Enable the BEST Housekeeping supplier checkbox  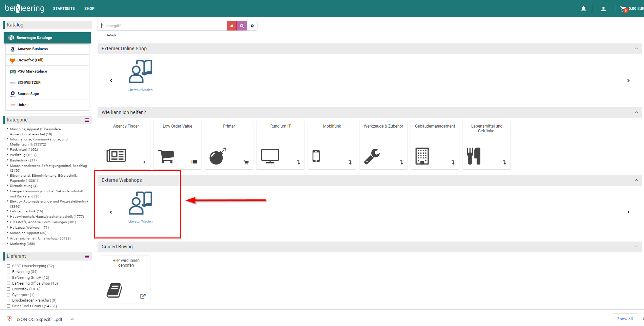(x=8, y=266)
